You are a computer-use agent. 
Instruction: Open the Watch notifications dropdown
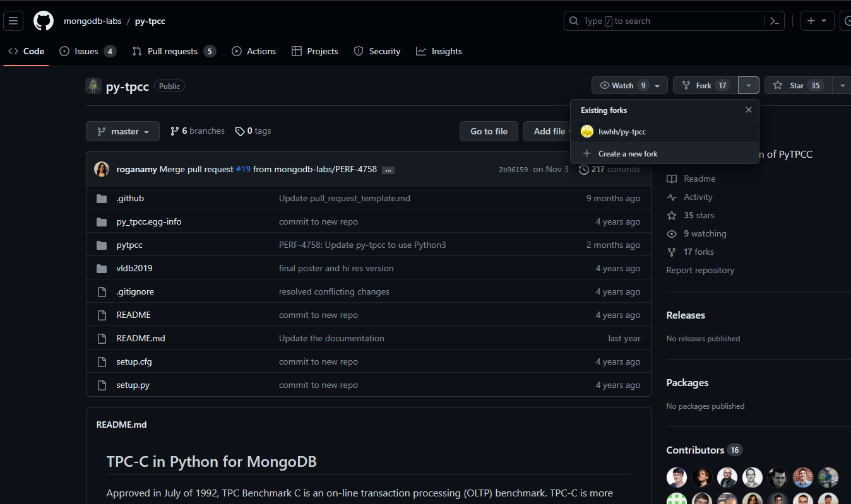(x=629, y=85)
